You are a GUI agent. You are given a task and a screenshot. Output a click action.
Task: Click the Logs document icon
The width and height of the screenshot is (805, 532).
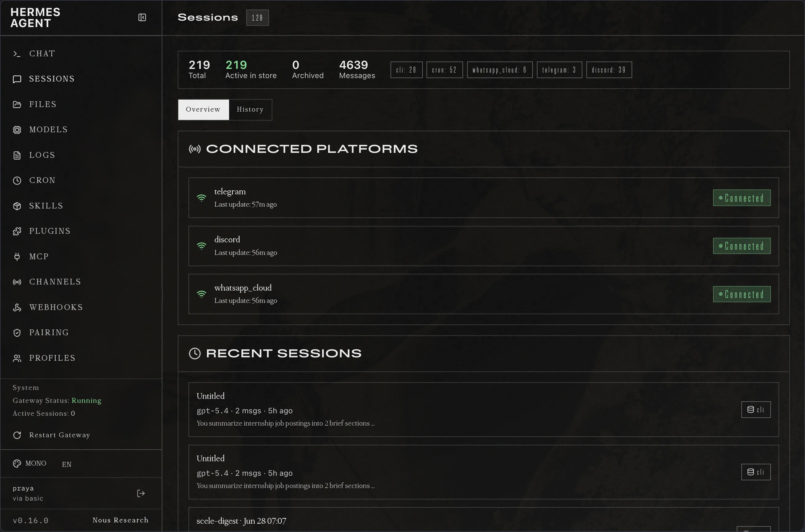coord(17,155)
